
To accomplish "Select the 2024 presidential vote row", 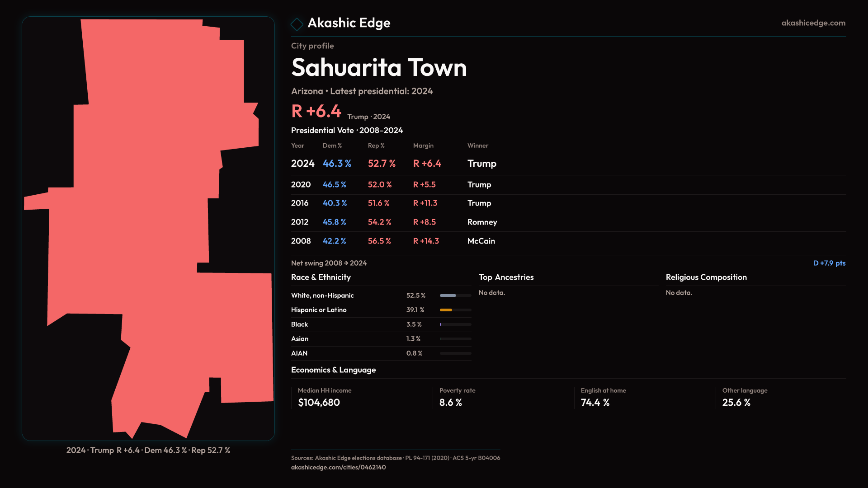I will pyautogui.click(x=393, y=164).
